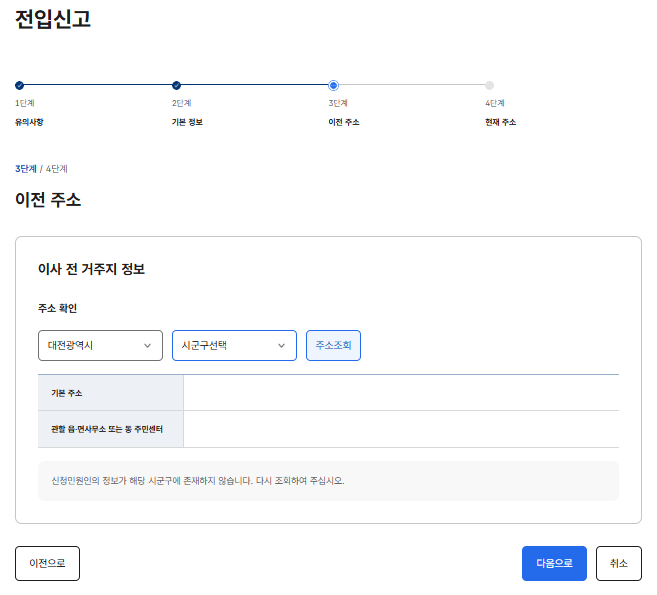Cancel the form with 취소 button
Screen dimensions: 657x595
click(x=618, y=563)
